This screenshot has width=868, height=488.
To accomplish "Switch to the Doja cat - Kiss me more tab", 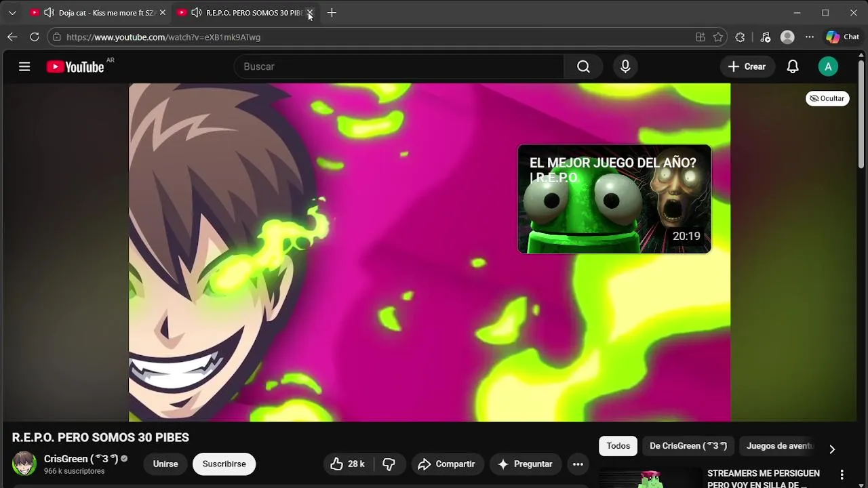I will tap(97, 13).
